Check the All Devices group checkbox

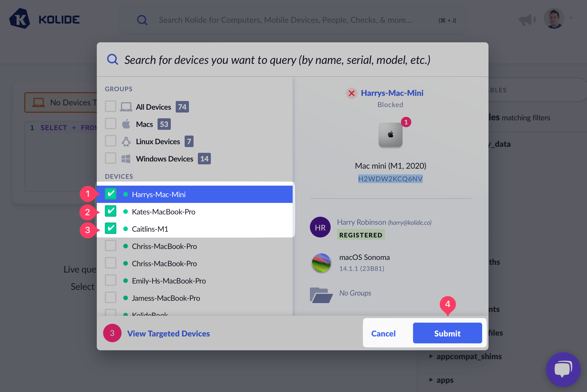111,106
